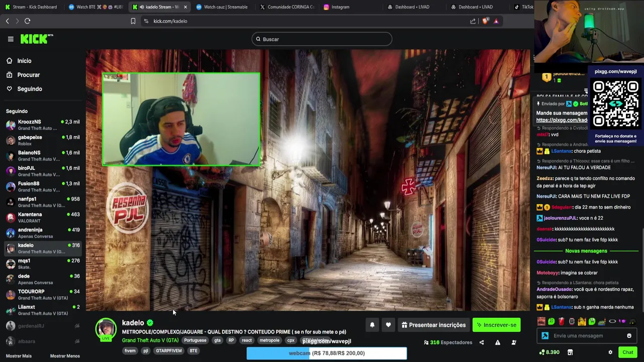The height and width of the screenshot is (362, 644).
Task: Click the red cup emote in quick emotes
Action: coord(561,321)
